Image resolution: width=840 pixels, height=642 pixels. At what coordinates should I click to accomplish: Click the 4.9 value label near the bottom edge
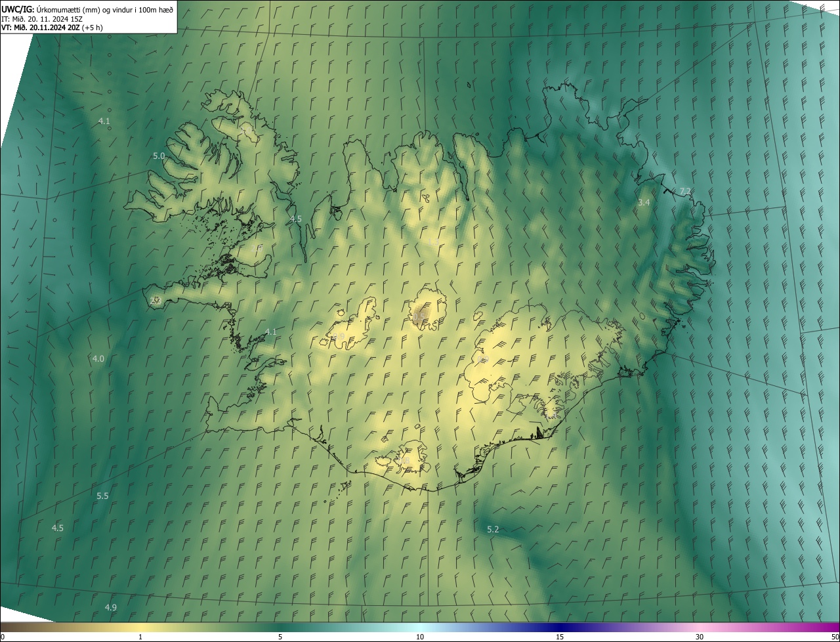pyautogui.click(x=111, y=608)
